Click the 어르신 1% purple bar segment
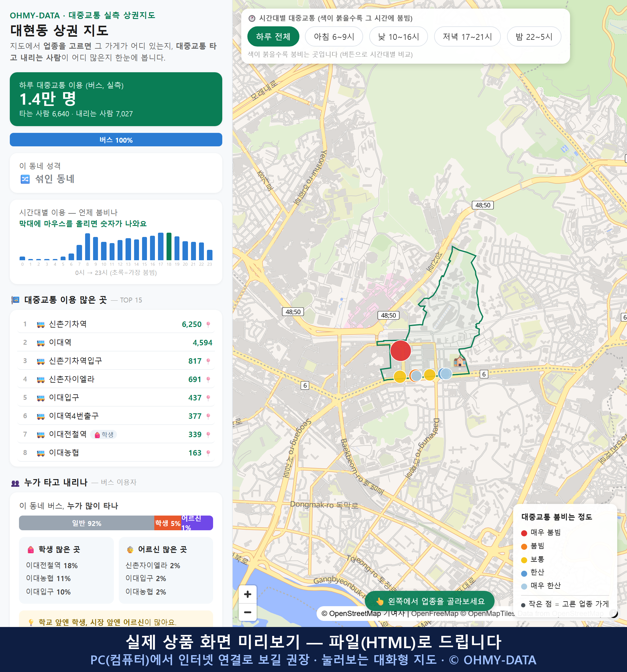627x672 pixels. point(197,523)
